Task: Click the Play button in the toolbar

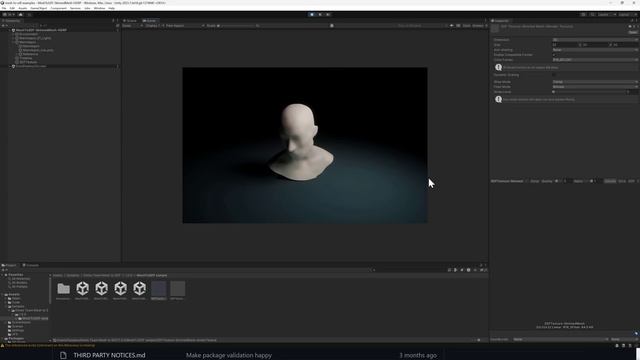Action: [x=312, y=14]
